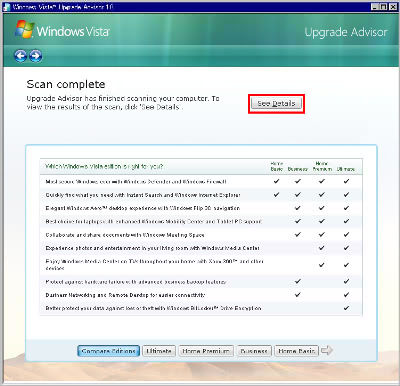Click the title bar application icon

pos(6,7)
